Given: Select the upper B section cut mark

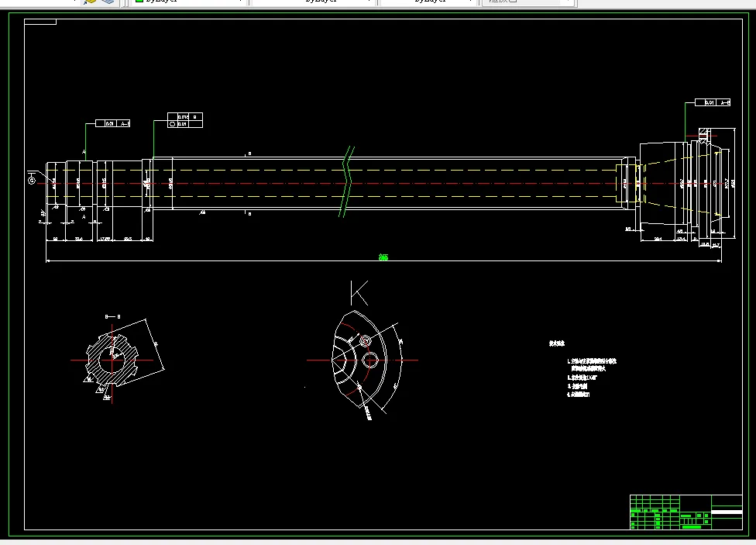Looking at the screenshot, I should 249,154.
